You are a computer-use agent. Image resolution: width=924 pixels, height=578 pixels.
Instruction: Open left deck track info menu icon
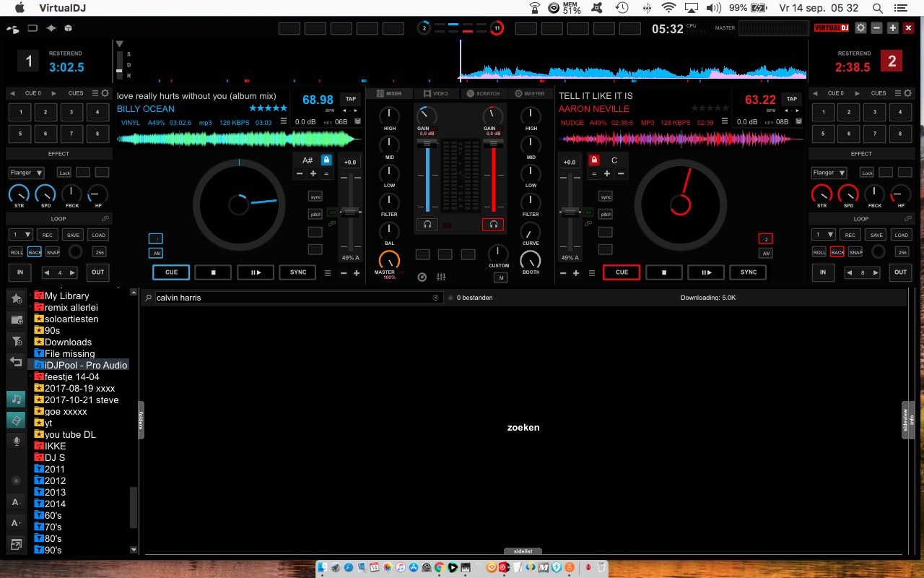[284, 121]
